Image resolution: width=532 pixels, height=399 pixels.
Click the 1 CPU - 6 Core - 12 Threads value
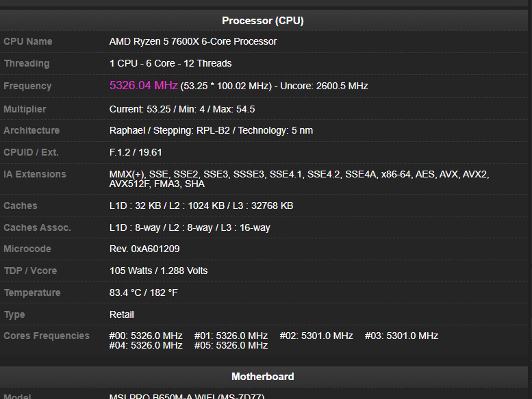170,63
